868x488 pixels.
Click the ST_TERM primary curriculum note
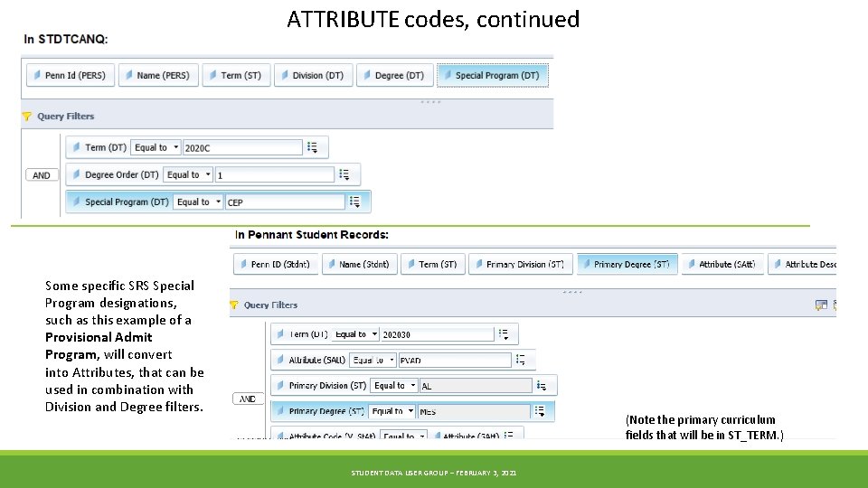click(x=704, y=427)
